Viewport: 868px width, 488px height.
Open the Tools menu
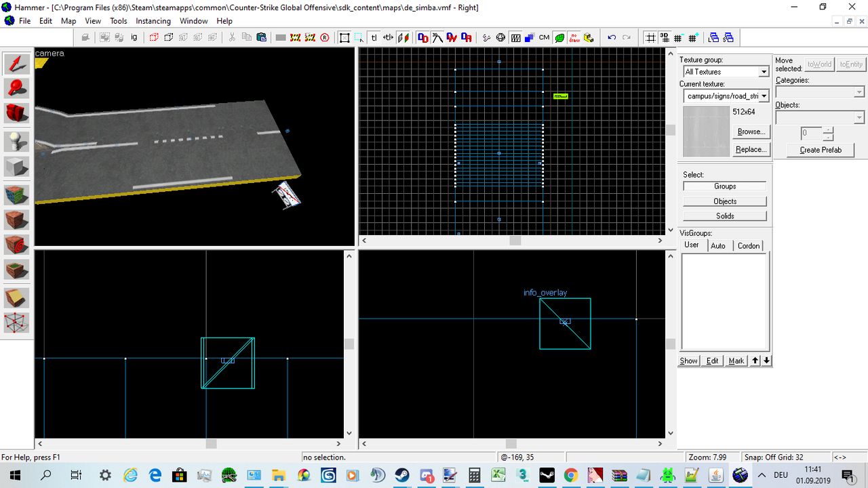[119, 21]
